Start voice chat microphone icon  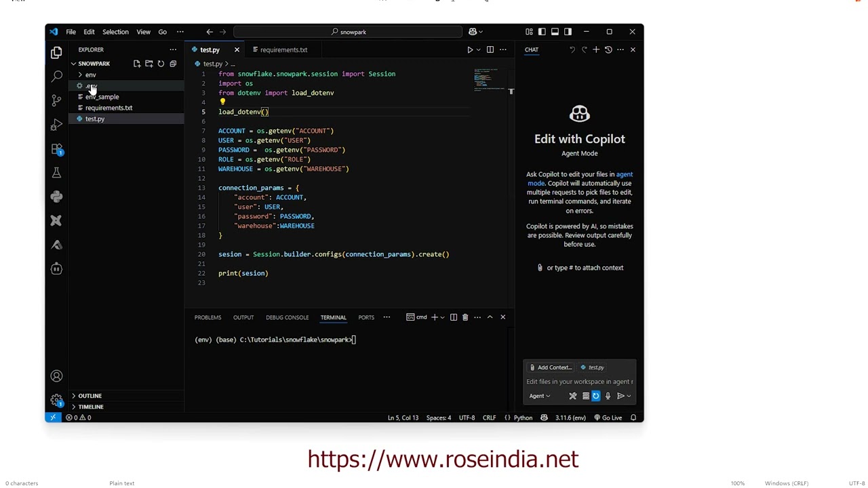pyautogui.click(x=608, y=396)
